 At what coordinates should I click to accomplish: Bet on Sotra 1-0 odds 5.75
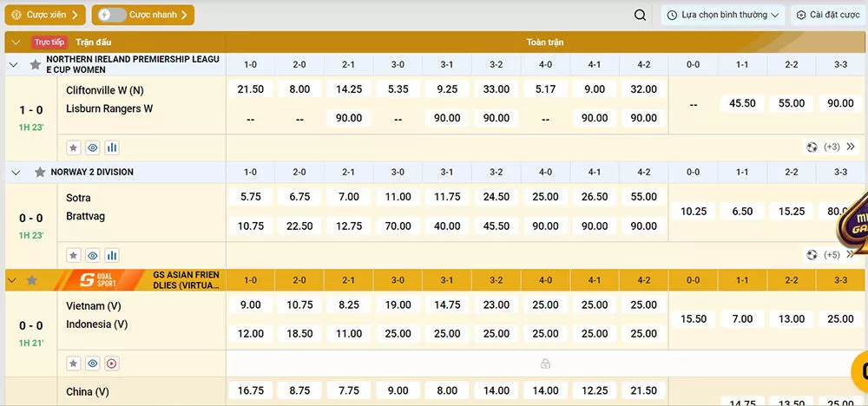(250, 197)
